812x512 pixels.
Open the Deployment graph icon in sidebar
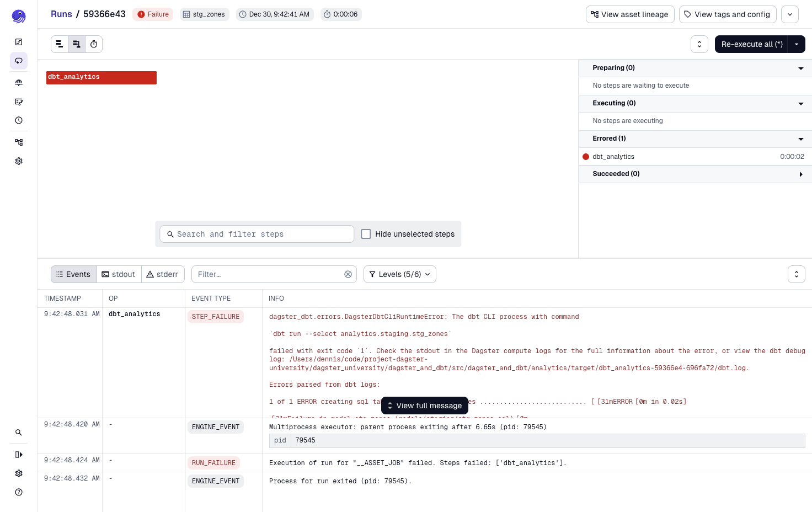click(x=19, y=142)
